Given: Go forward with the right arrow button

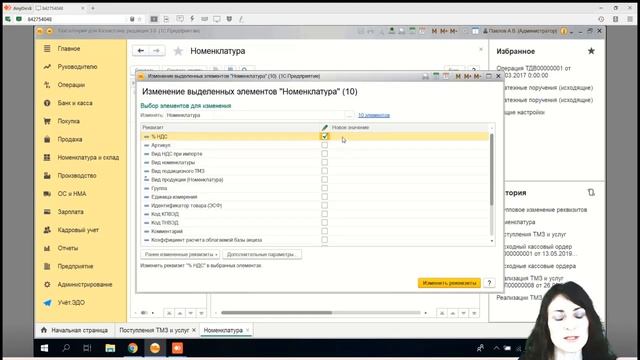Looking at the screenshot, I should pos(157,51).
